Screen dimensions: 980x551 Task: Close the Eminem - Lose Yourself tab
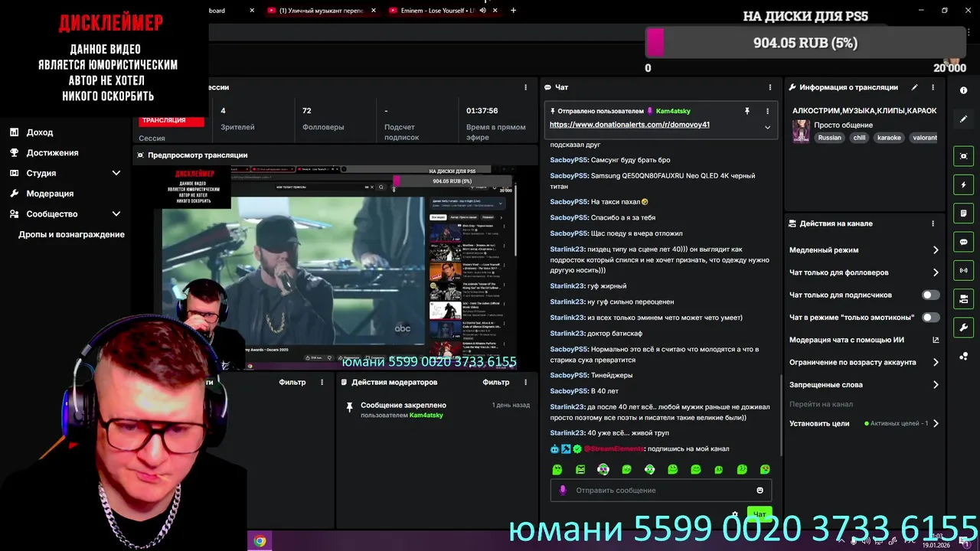495,11
